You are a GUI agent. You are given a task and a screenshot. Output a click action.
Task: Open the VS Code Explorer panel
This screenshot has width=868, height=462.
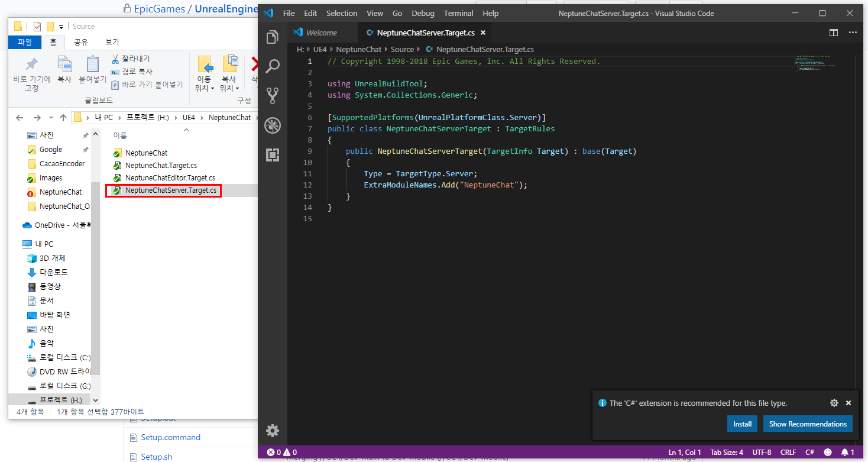click(x=272, y=37)
